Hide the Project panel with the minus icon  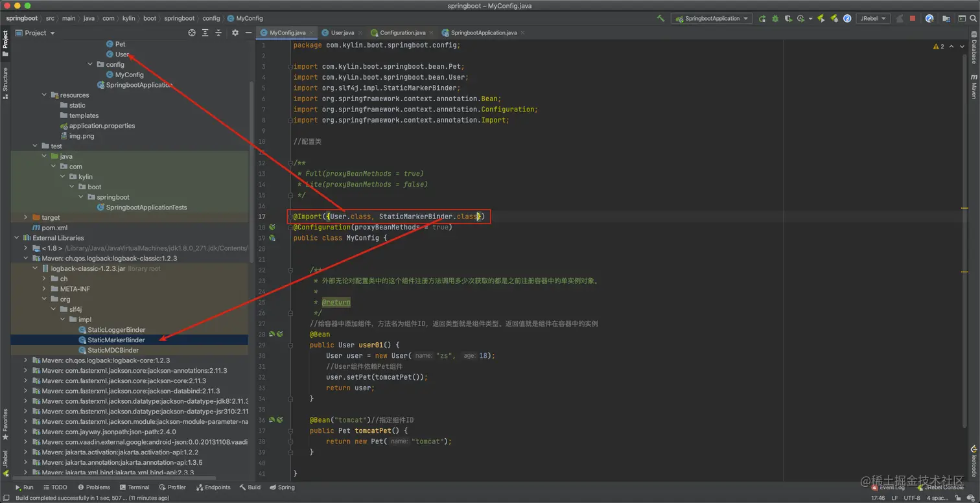(249, 33)
